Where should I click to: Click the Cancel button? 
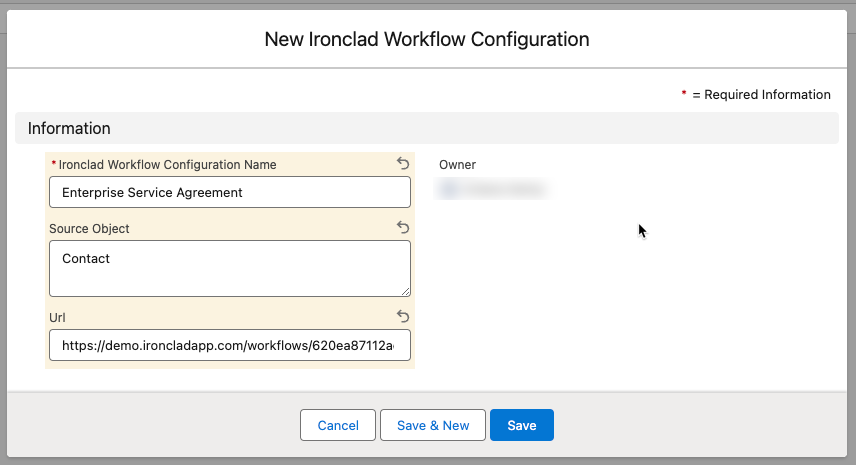[x=338, y=425]
